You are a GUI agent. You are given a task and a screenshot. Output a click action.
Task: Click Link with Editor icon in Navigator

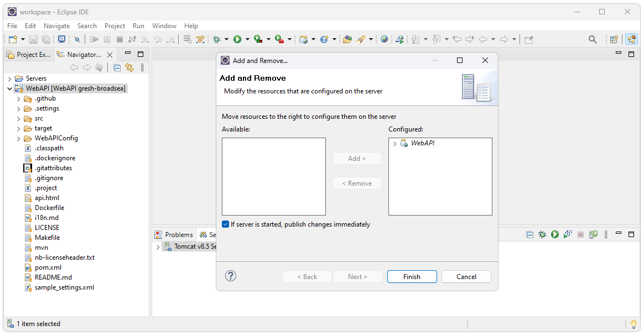129,67
